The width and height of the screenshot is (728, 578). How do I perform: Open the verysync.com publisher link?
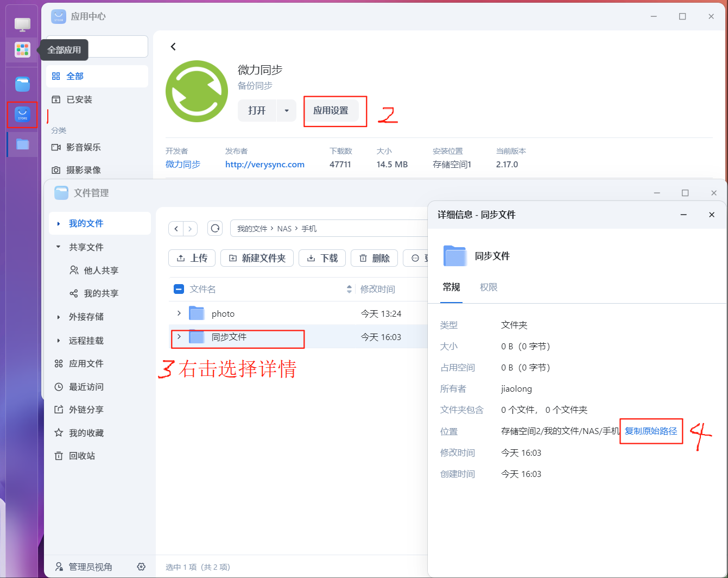264,164
